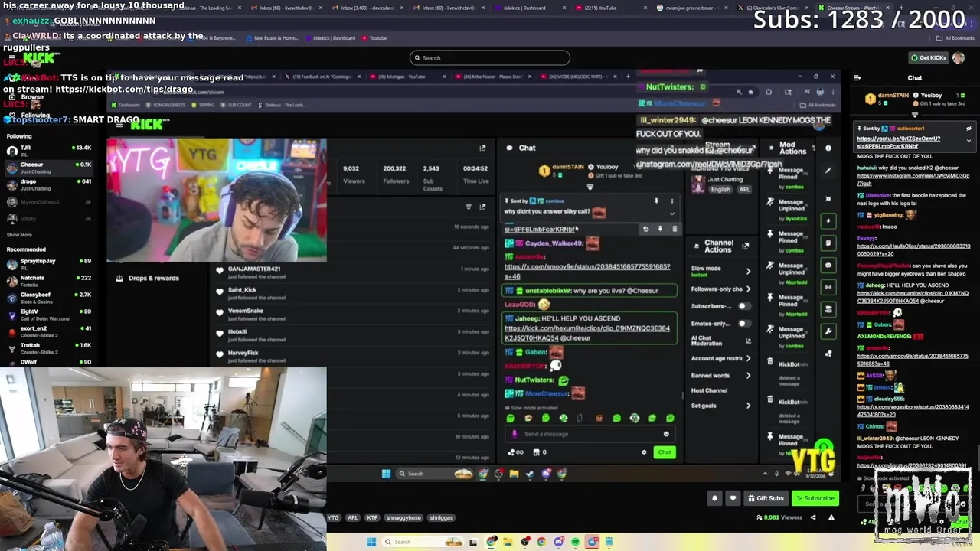This screenshot has width=980, height=551.
Task: Open Spotify from the taskbar
Action: click(x=575, y=542)
